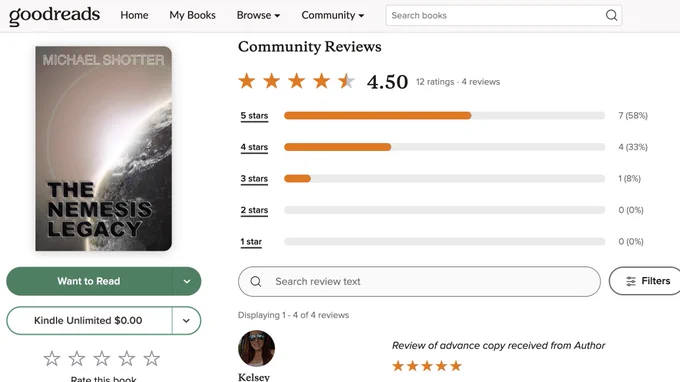Open the Goodreads logo homepage

pyautogui.click(x=54, y=16)
